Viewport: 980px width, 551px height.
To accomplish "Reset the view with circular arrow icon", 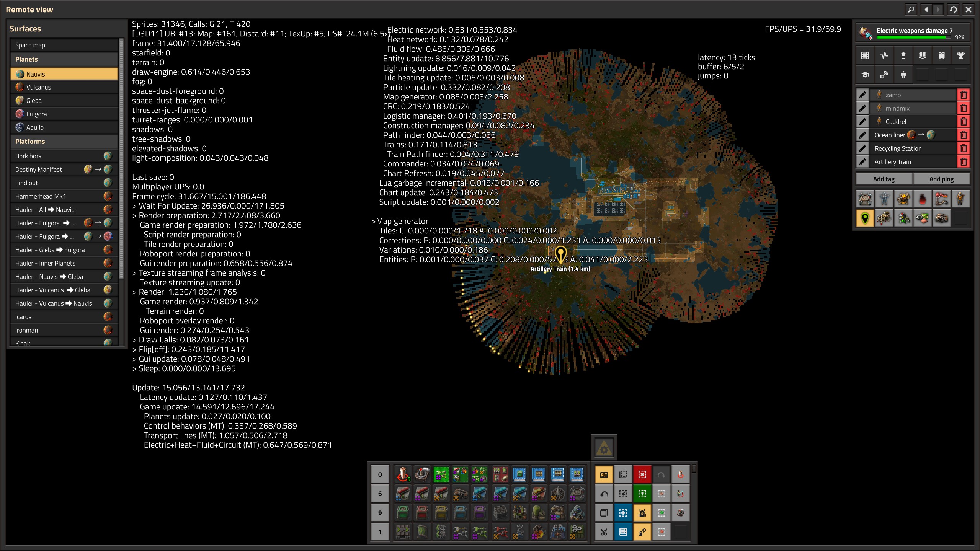I will click(x=953, y=10).
